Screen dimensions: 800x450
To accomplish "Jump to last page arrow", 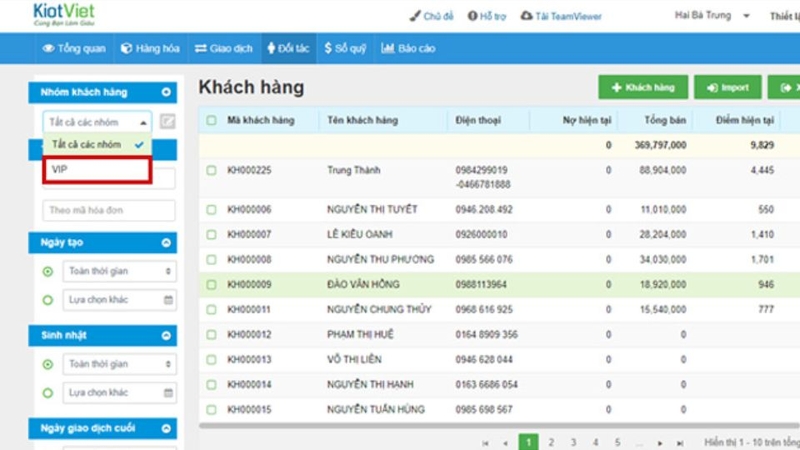I will click(680, 443).
